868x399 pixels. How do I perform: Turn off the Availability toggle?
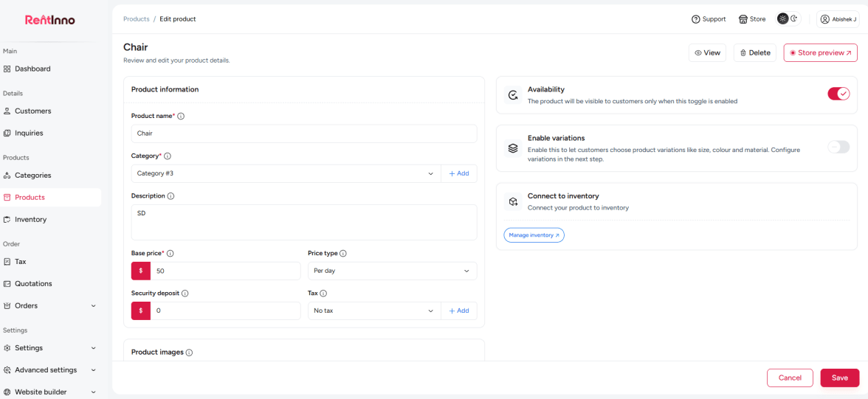point(838,94)
